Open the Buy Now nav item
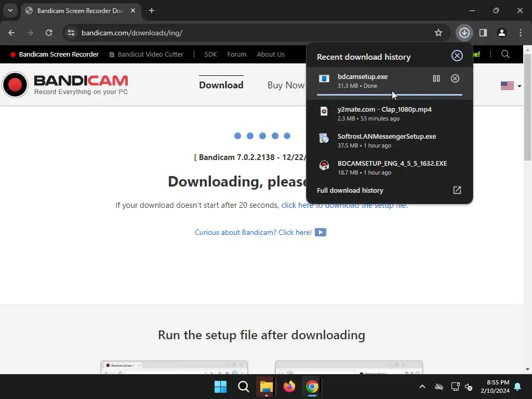 pyautogui.click(x=286, y=85)
